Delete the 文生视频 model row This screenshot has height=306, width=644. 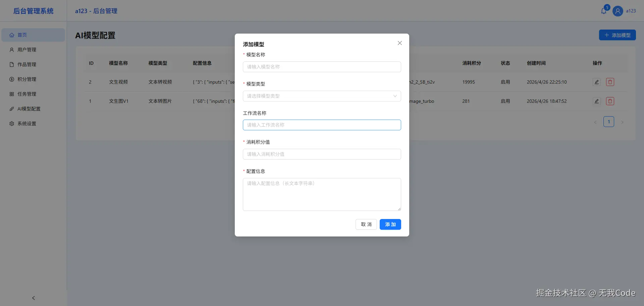coord(610,82)
